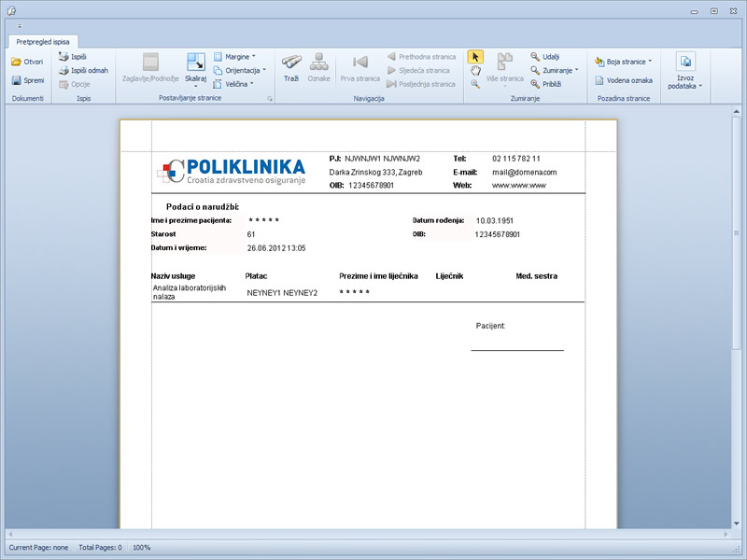Open the quick access toolbar customize arrow
This screenshot has width=747, height=560.
click(20, 26)
